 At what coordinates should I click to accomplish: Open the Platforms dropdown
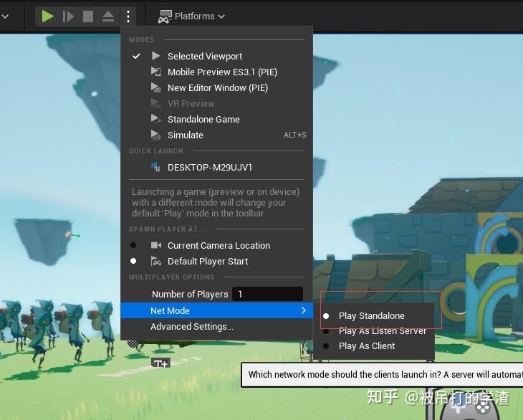(x=191, y=16)
